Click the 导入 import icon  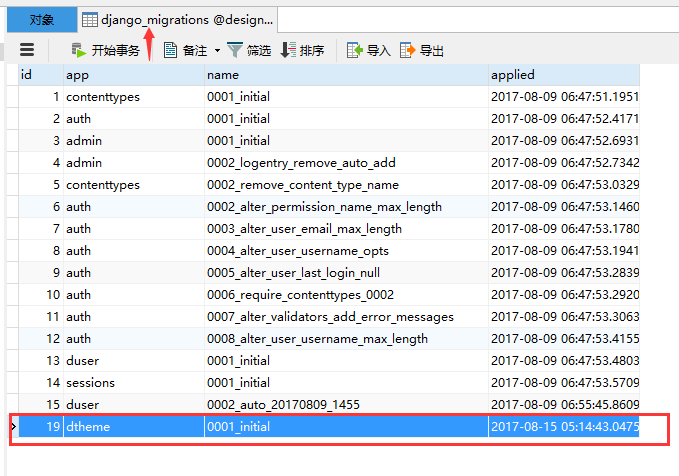click(355, 50)
